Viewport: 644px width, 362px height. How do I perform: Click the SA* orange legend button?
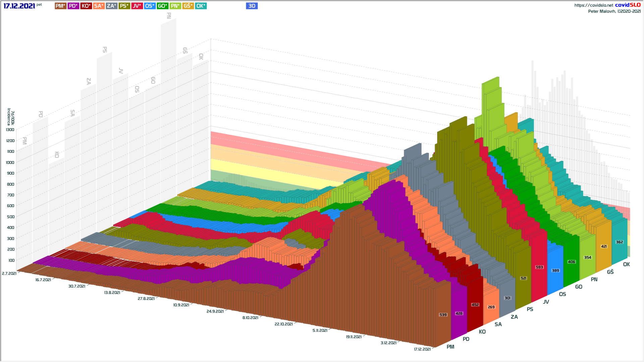tap(99, 6)
